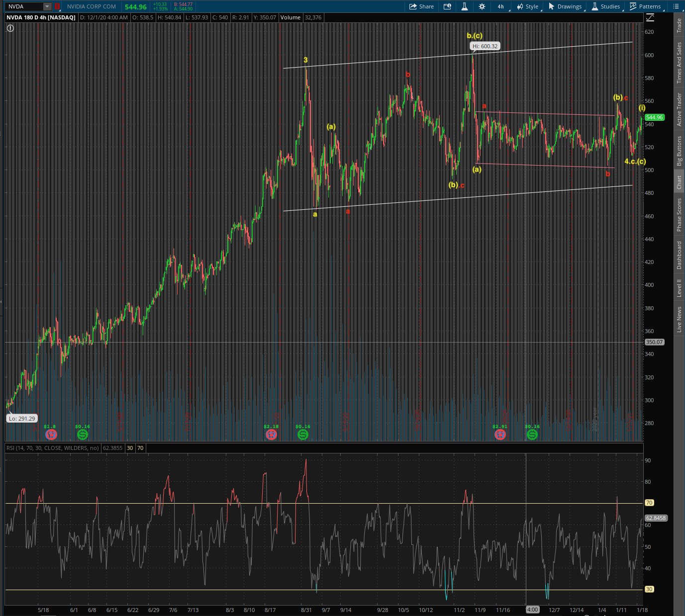
Task: Click the symbol info card icon
Action: pyautogui.click(x=447, y=6)
